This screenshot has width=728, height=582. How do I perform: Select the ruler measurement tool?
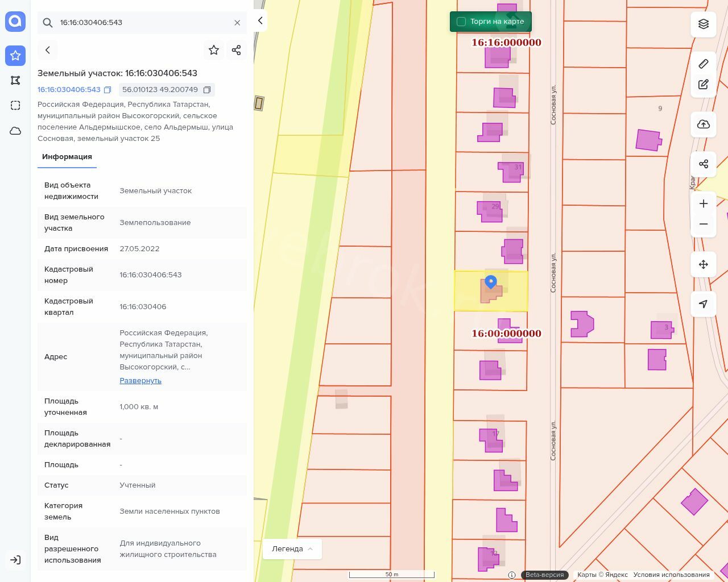pyautogui.click(x=704, y=64)
